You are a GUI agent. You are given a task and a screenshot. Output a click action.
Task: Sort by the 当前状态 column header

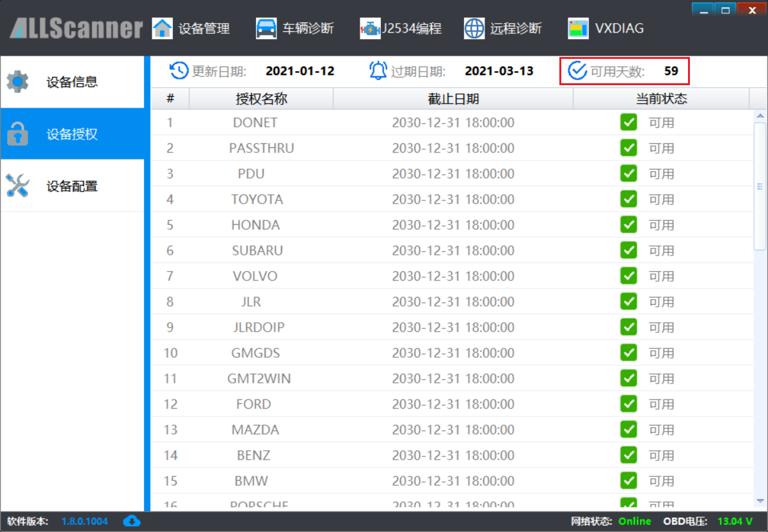pos(661,99)
